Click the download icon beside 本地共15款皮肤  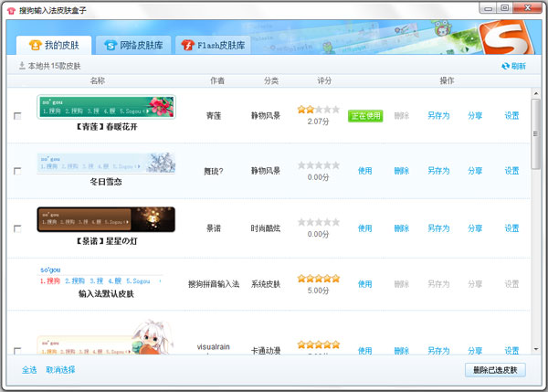[x=22, y=66]
